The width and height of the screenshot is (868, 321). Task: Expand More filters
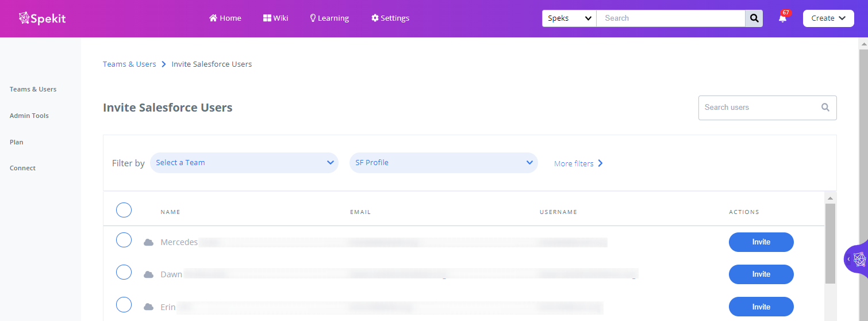click(x=578, y=163)
